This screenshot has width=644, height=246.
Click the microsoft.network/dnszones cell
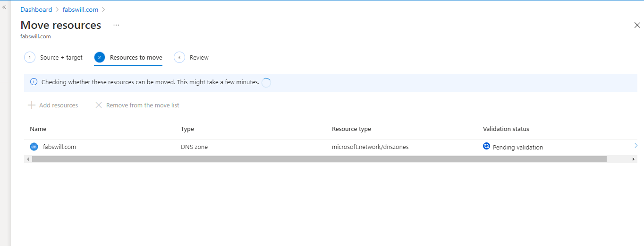[370, 147]
